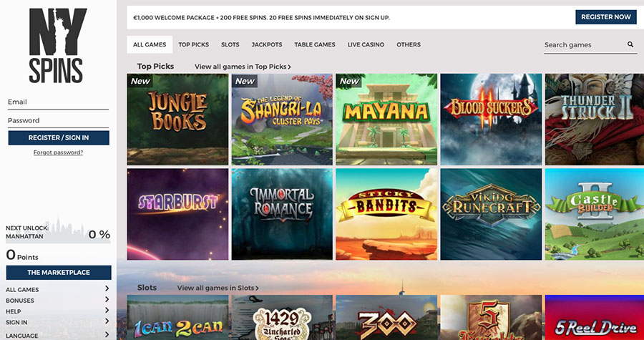
Task: Launch the 300 slot game
Action: 386,317
